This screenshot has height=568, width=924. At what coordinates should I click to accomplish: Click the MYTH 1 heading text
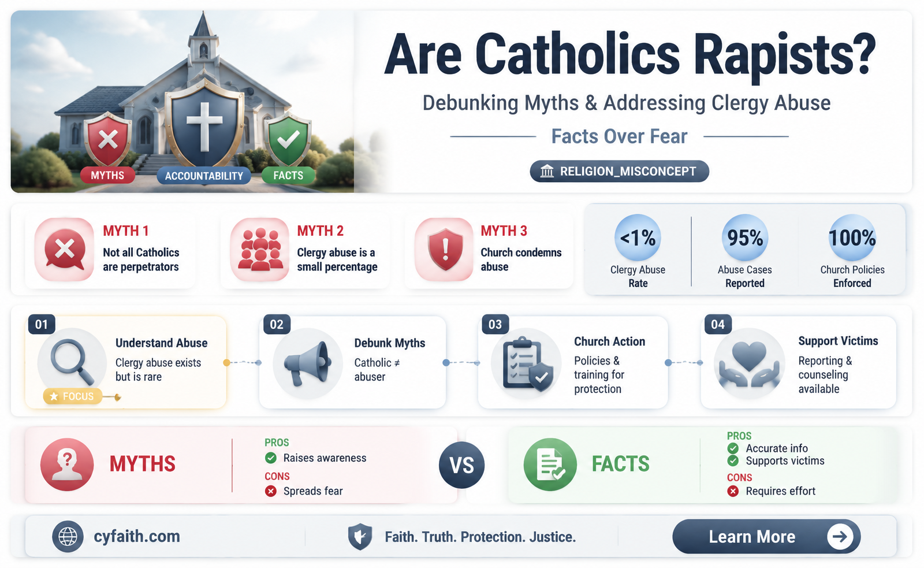tap(126, 231)
